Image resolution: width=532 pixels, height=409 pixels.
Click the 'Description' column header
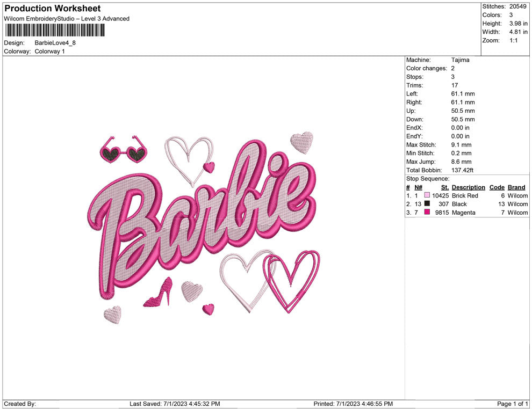tap(468, 187)
